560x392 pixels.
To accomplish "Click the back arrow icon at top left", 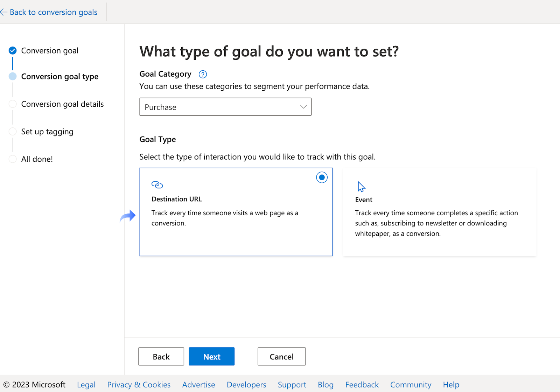I will point(4,12).
